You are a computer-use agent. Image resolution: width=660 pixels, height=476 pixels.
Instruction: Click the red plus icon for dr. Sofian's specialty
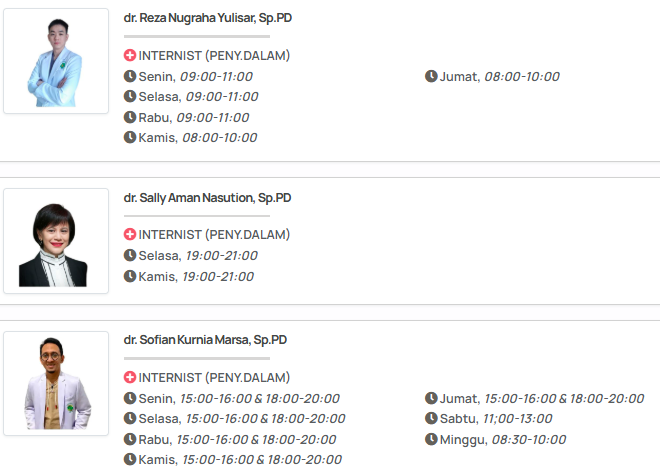pyautogui.click(x=130, y=378)
